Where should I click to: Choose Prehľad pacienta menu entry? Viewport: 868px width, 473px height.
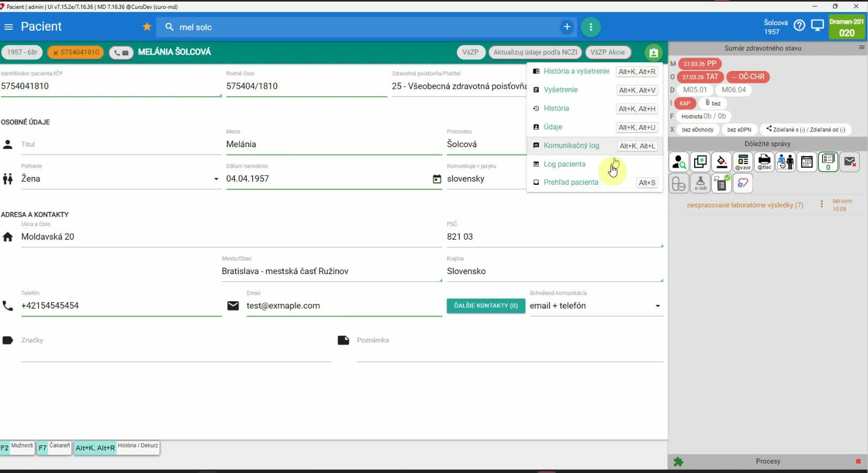(570, 182)
